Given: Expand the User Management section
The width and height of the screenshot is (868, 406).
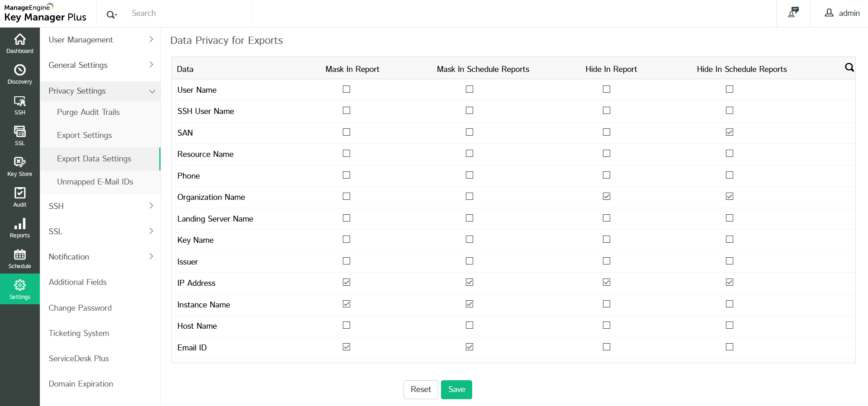Looking at the screenshot, I should coord(100,40).
